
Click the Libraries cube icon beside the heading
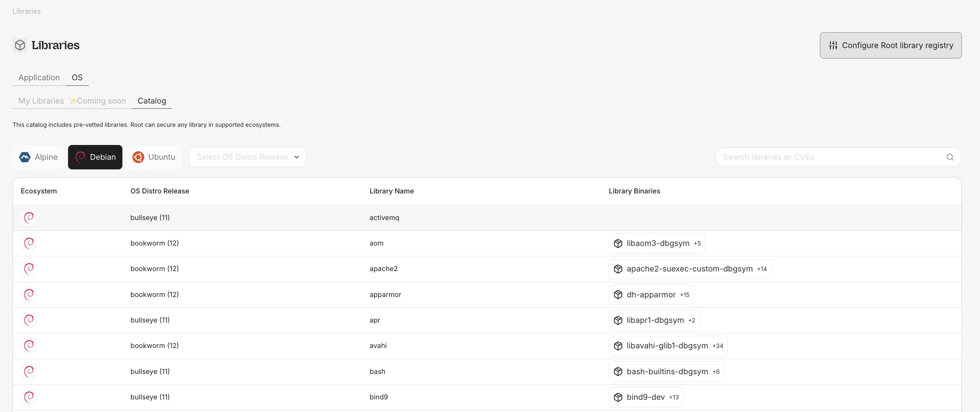(x=20, y=45)
